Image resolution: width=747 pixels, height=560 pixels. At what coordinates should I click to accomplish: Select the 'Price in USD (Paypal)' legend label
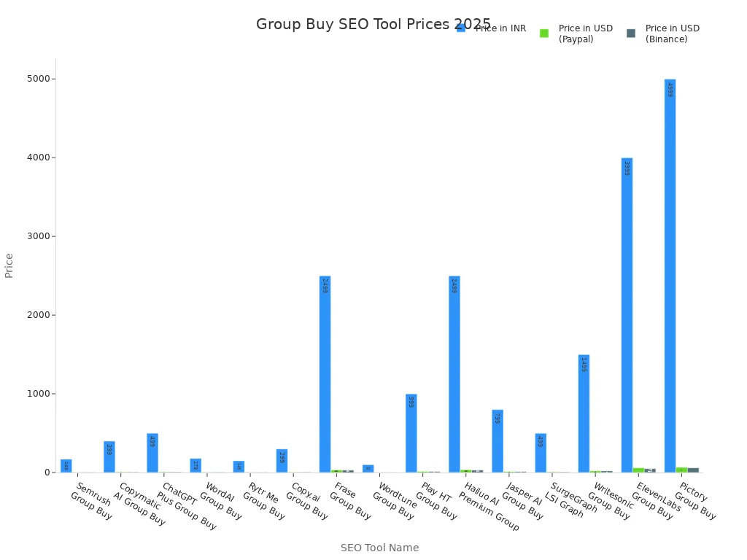586,34
